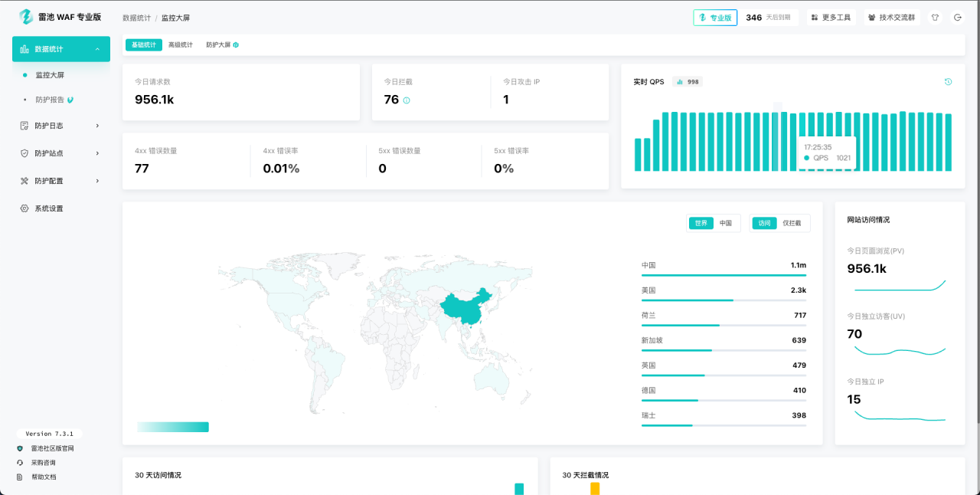Click the history clock icon in 实时 QPS card
This screenshot has height=495, width=980.
pyautogui.click(x=948, y=82)
